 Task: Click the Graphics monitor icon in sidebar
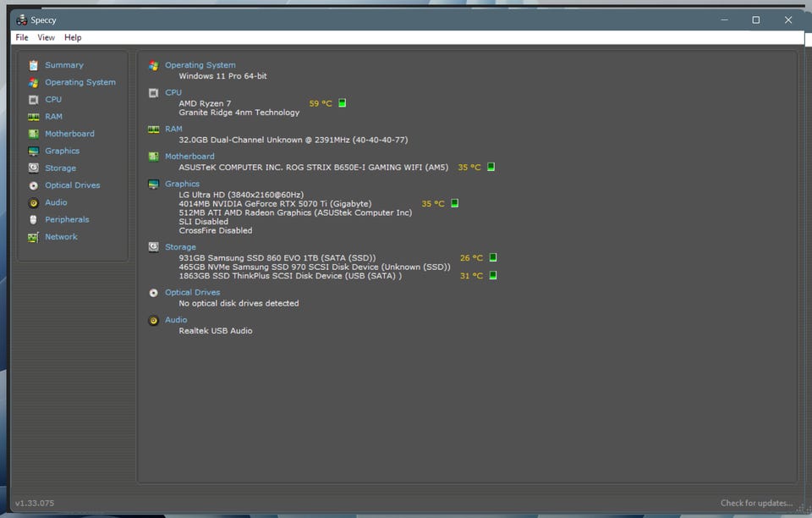tap(34, 151)
